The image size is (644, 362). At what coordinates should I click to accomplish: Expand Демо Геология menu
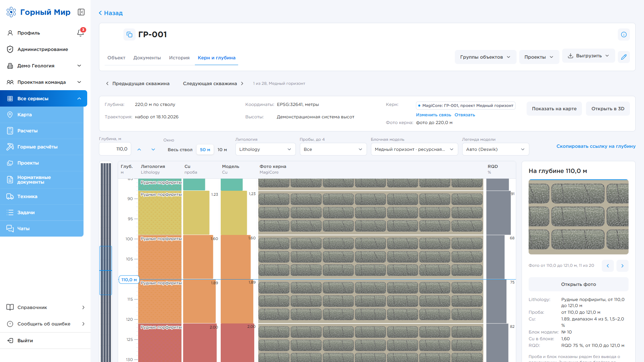coord(44,66)
